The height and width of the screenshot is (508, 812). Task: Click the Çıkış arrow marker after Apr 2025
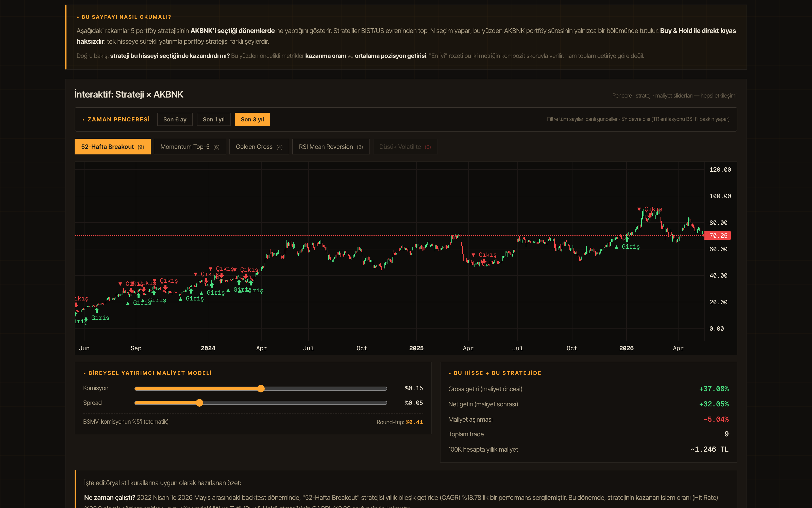(x=484, y=261)
